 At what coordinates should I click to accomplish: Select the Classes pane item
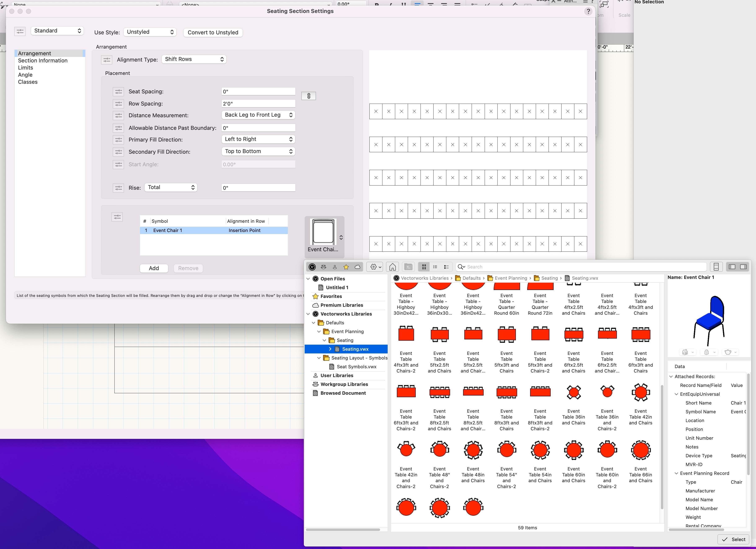[x=28, y=82]
